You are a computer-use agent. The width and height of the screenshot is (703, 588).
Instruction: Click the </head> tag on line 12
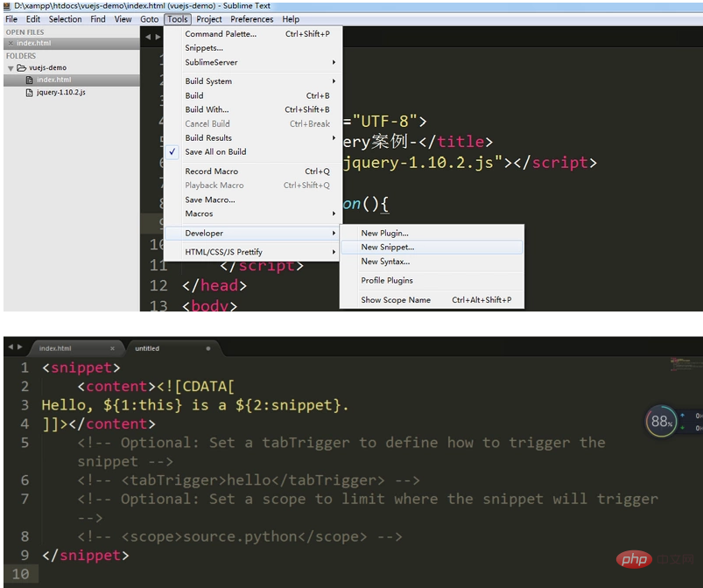214,285
